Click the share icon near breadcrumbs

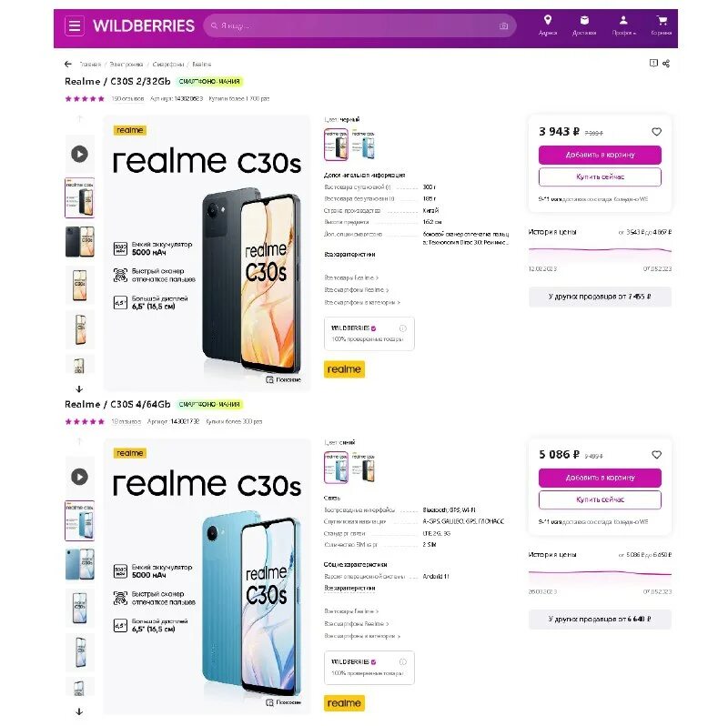666,63
